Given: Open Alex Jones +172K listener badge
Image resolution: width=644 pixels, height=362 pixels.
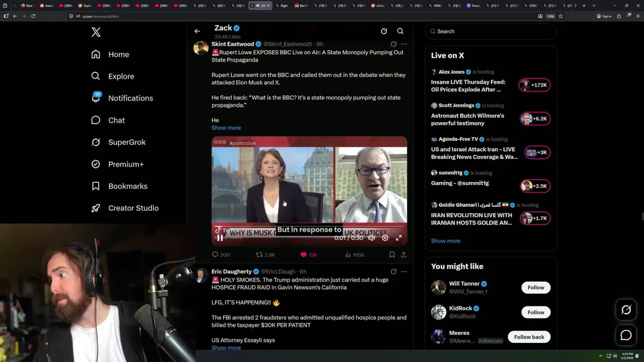Looking at the screenshot, I should coord(535,85).
